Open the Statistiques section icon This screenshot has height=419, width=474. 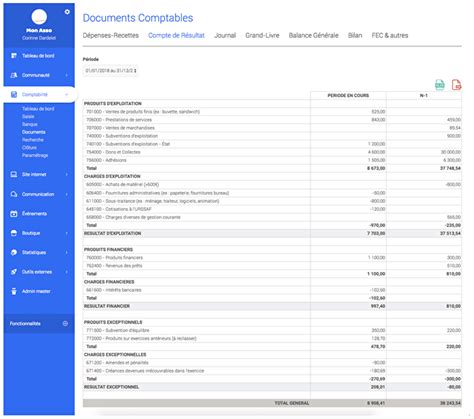[14, 252]
